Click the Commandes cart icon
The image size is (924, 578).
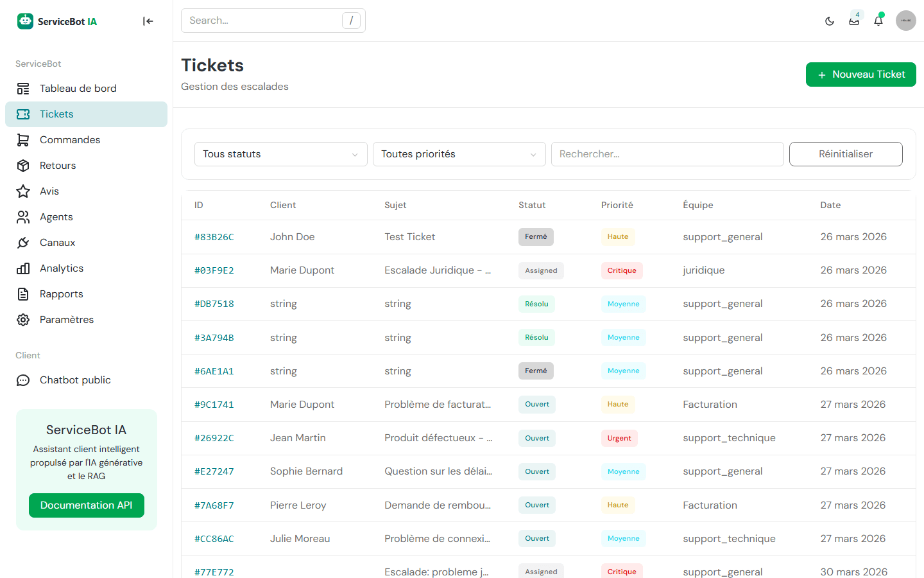pos(23,140)
